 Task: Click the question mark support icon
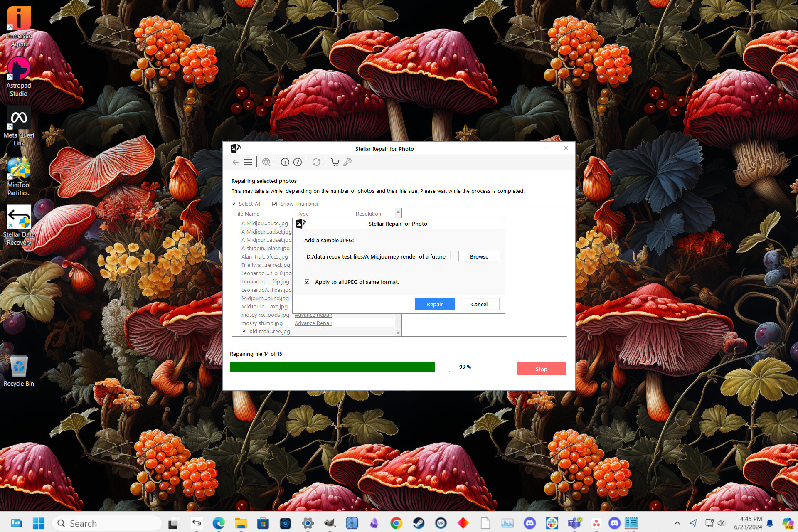point(298,162)
